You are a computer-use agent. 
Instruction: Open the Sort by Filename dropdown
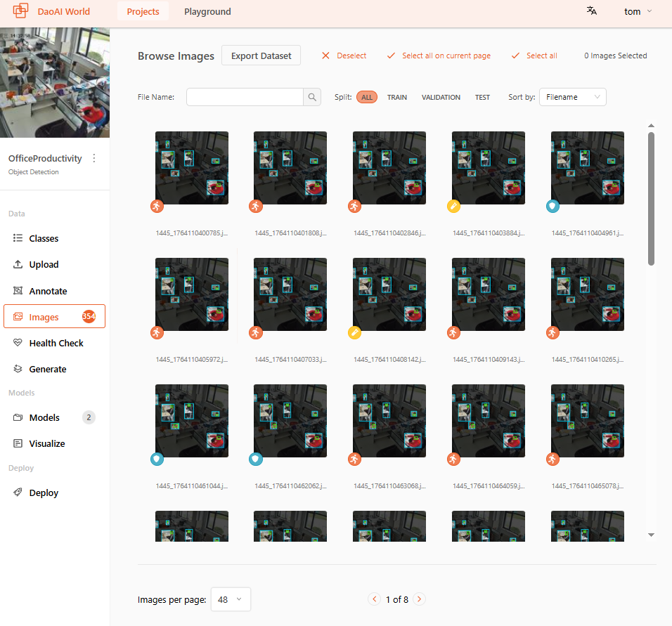click(572, 97)
